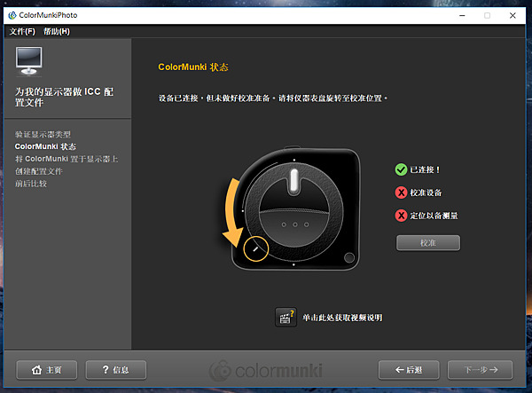Click the green 已连接 checkmark icon

click(x=401, y=169)
